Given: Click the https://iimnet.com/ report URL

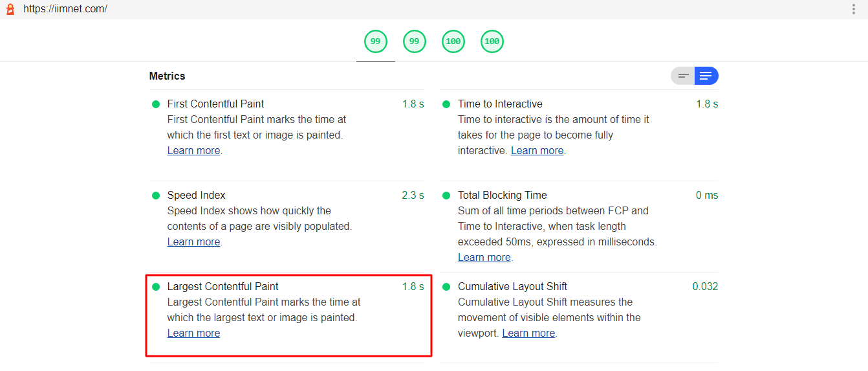Looking at the screenshot, I should click(x=65, y=9).
